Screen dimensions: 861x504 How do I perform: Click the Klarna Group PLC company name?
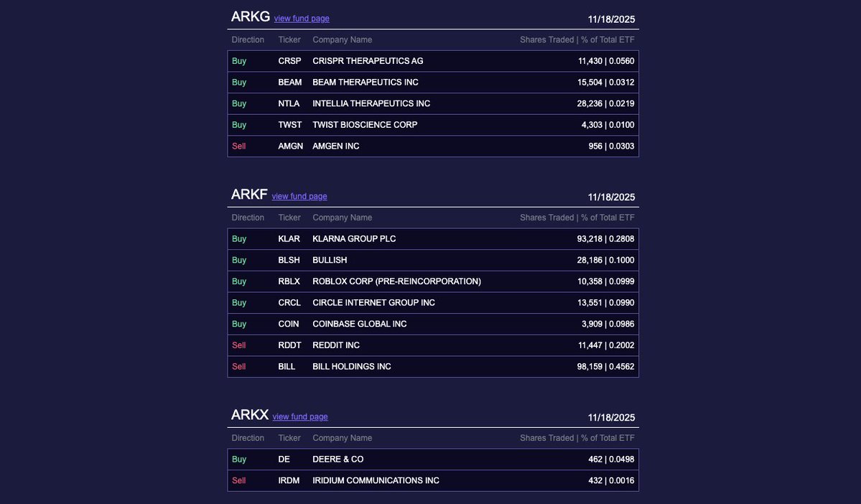tap(354, 239)
